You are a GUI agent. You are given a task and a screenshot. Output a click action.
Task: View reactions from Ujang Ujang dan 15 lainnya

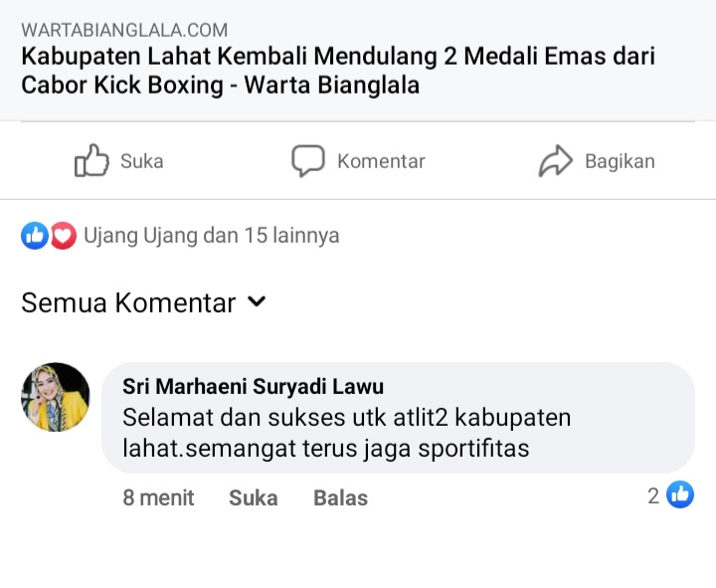tap(211, 236)
